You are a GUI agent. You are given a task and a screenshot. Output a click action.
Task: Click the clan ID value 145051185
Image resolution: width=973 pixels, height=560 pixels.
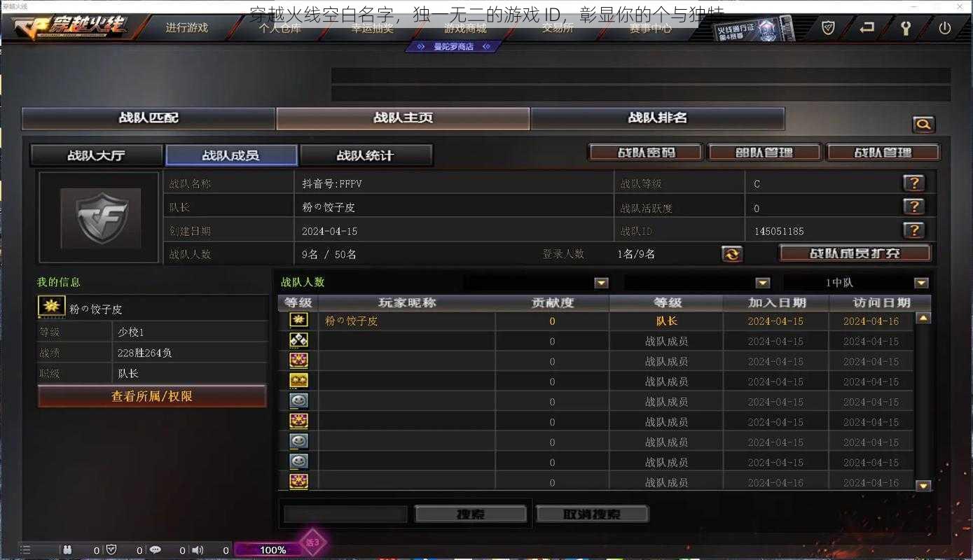(x=779, y=231)
